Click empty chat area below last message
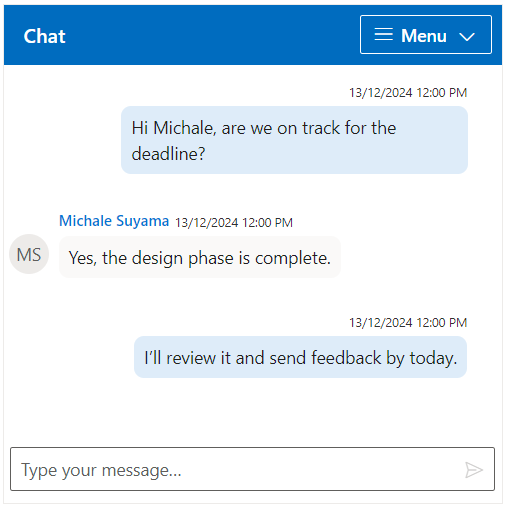 [x=252, y=410]
